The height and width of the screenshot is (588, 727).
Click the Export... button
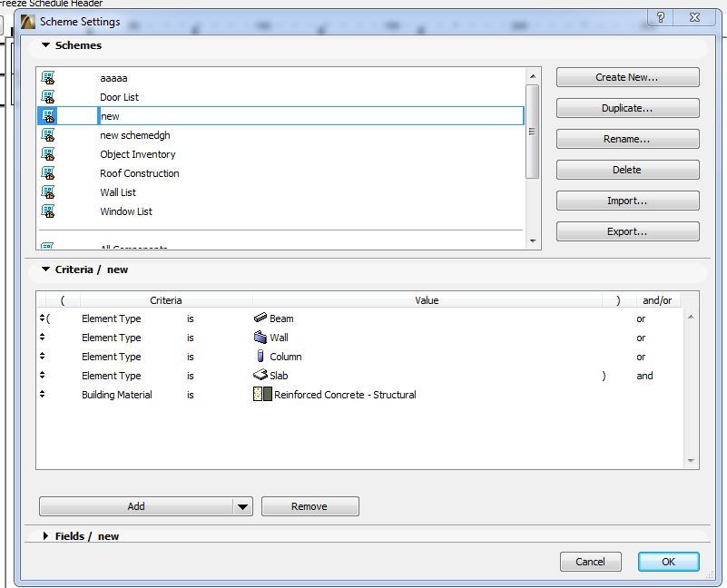coord(628,231)
